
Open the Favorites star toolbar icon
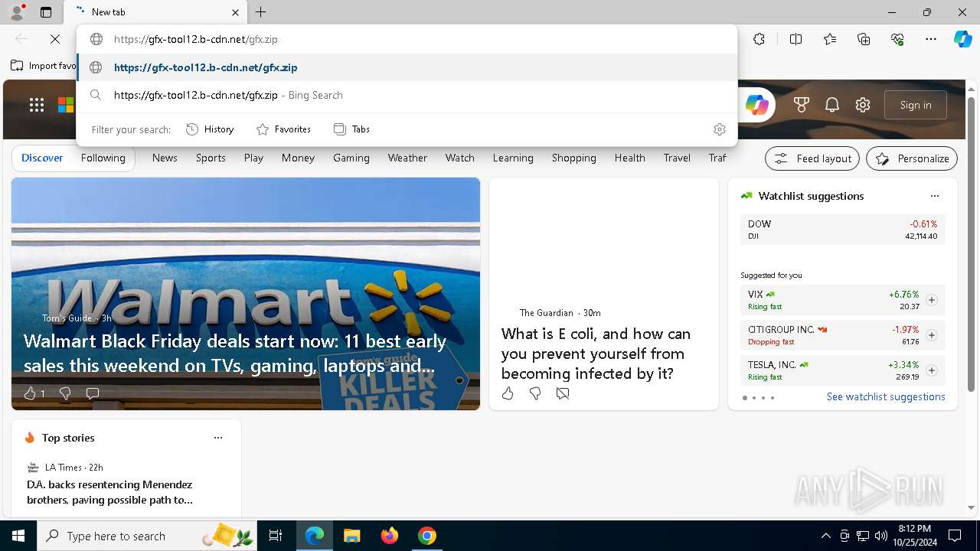[830, 39]
